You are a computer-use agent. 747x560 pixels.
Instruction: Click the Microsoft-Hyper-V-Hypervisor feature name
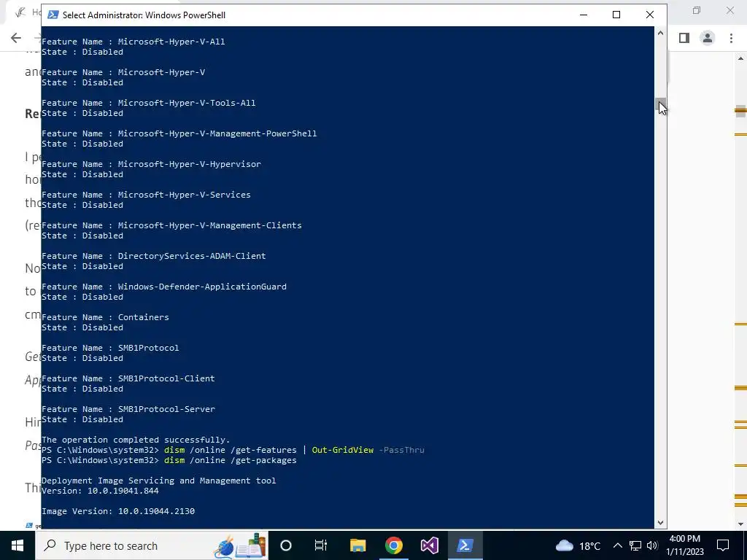tap(190, 164)
